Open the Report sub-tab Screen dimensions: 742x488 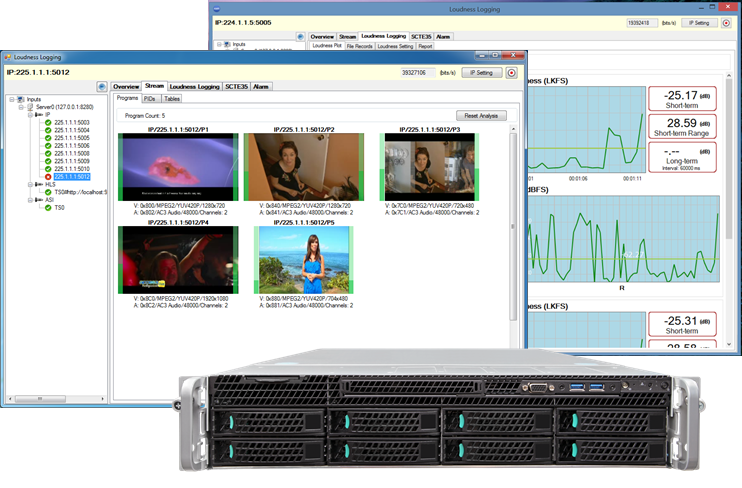(x=425, y=46)
